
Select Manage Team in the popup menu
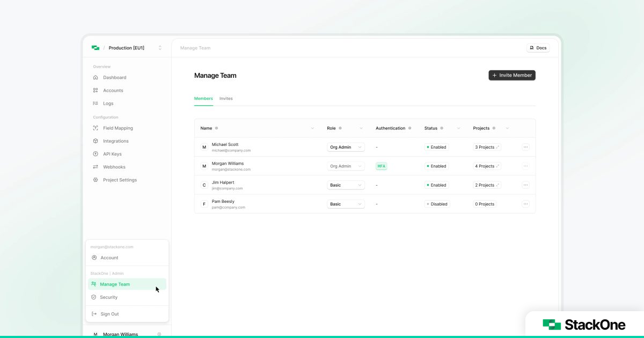(x=127, y=284)
